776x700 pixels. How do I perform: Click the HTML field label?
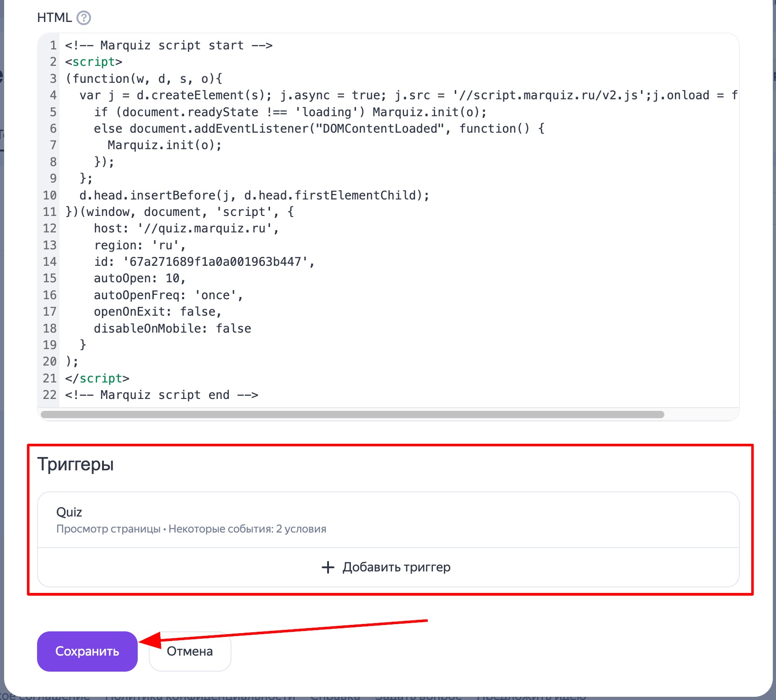click(x=54, y=18)
